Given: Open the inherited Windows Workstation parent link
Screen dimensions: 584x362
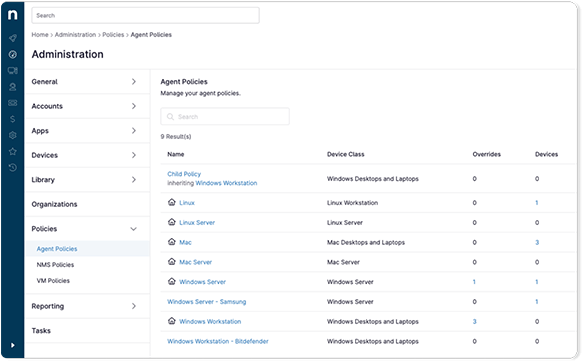Looking at the screenshot, I should point(226,183).
